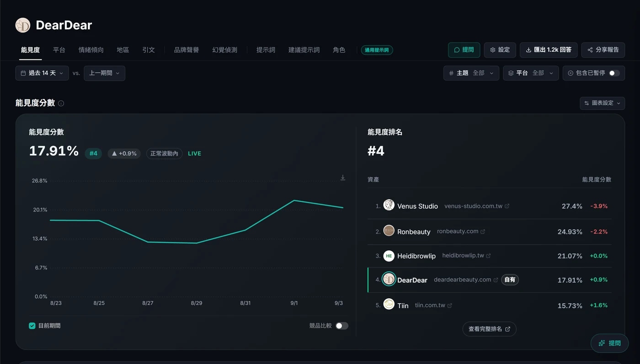This screenshot has height=364, width=640.
Task: Open the 情緒傾向 tab
Action: [x=91, y=50]
